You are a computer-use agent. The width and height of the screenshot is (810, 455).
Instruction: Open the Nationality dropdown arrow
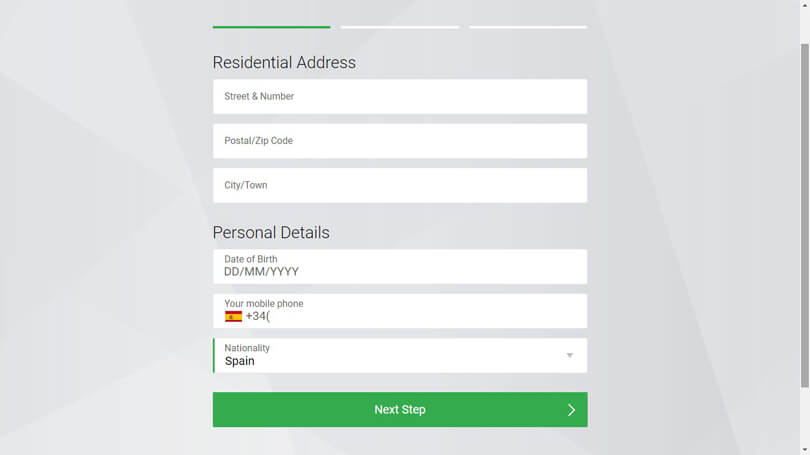point(570,355)
